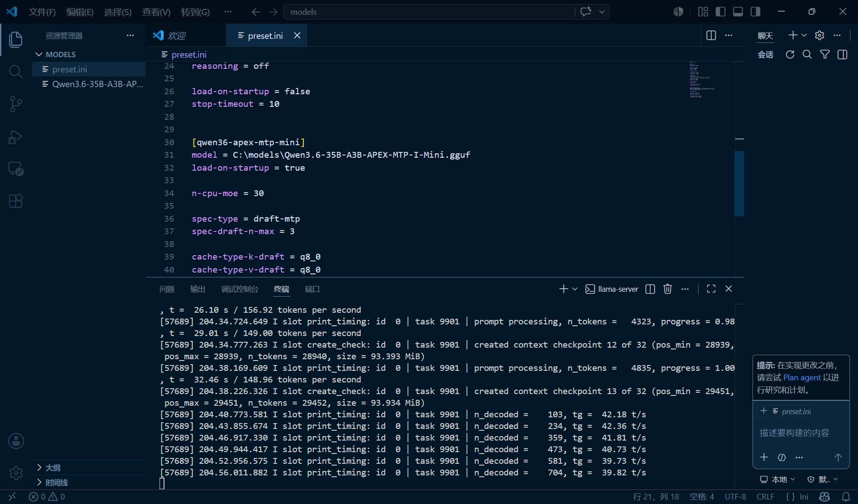Viewport: 858px width, 504px height.
Task: Open Source Control view
Action: click(x=16, y=104)
